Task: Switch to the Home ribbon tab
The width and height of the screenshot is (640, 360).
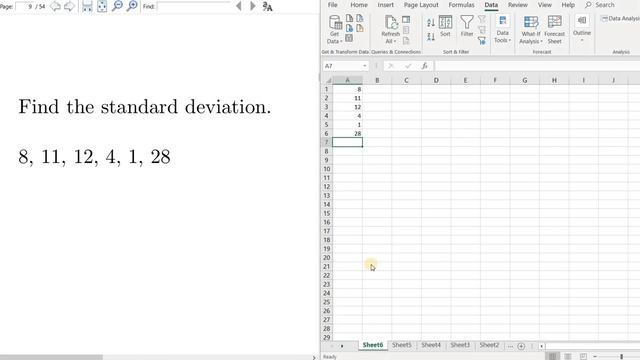Action: [x=359, y=5]
